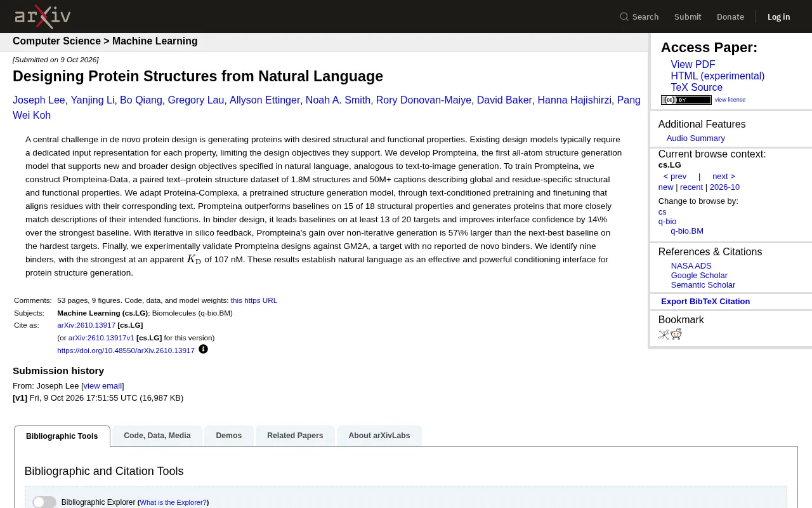812x508 pixels.
Task: Click the DOI info circle icon
Action: [x=203, y=349]
